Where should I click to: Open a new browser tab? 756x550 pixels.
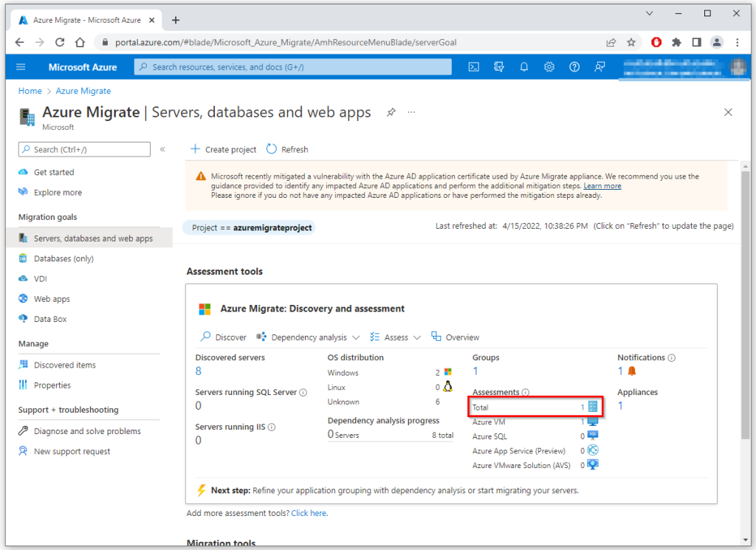pyautogui.click(x=176, y=20)
